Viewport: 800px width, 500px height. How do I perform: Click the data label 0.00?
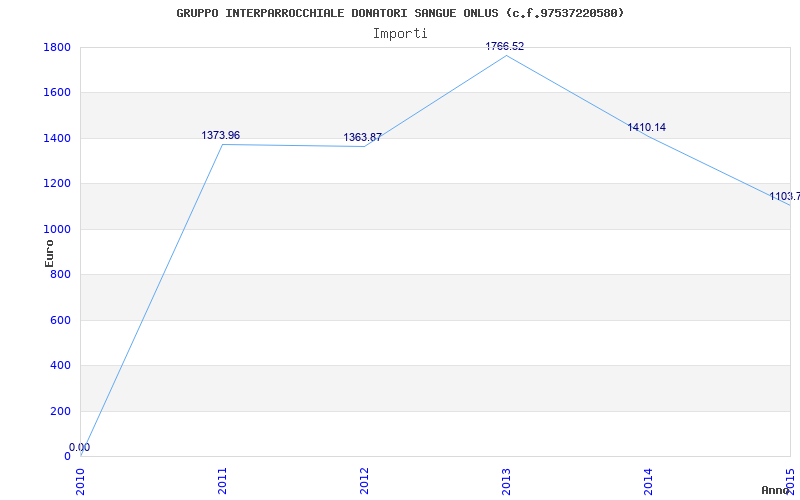coord(80,447)
